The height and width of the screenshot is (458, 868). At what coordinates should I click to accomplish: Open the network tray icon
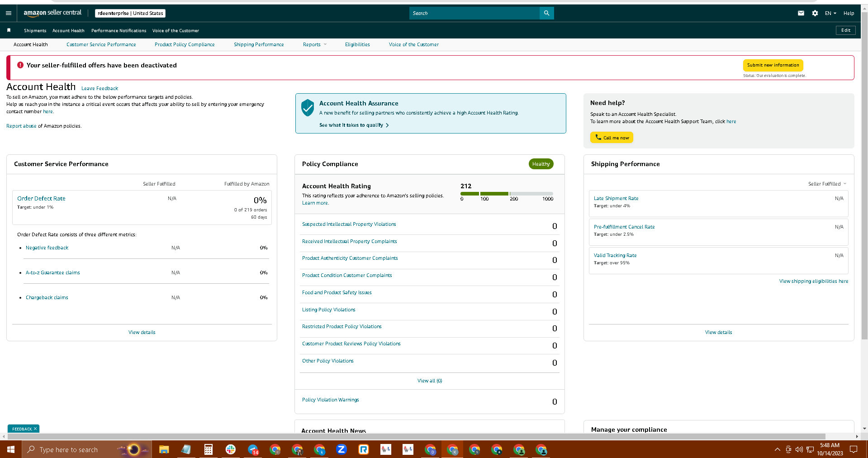tap(810, 449)
